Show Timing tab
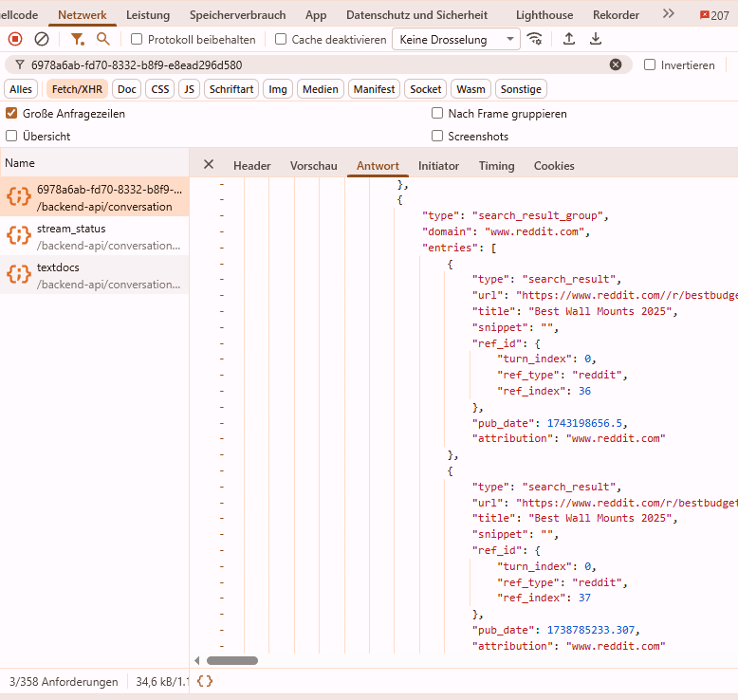This screenshot has height=700, width=738. click(496, 166)
